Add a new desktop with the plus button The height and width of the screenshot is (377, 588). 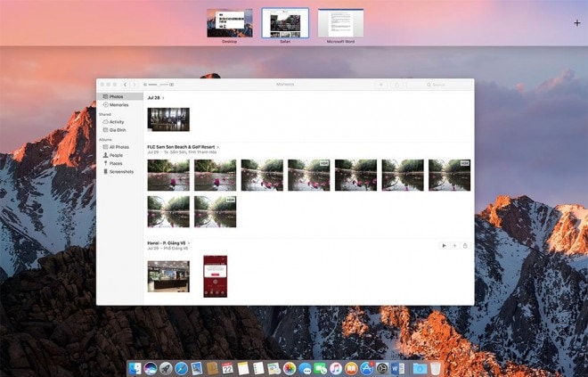(x=577, y=23)
